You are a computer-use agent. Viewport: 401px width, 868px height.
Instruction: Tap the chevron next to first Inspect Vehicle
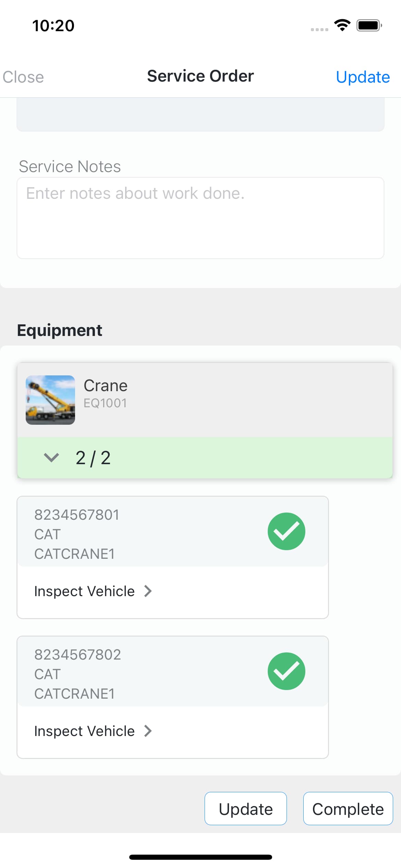[148, 591]
